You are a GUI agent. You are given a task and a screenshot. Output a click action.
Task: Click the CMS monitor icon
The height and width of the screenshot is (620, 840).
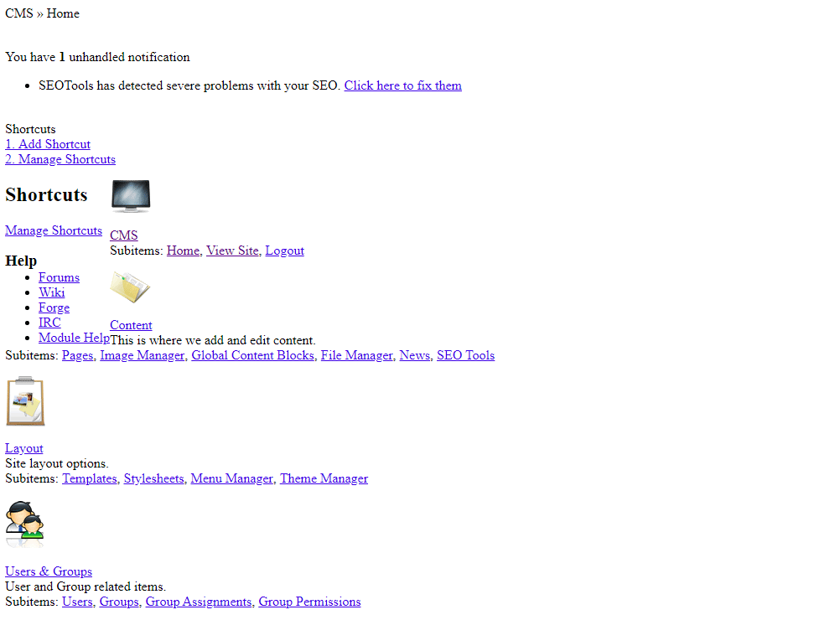coord(131,197)
